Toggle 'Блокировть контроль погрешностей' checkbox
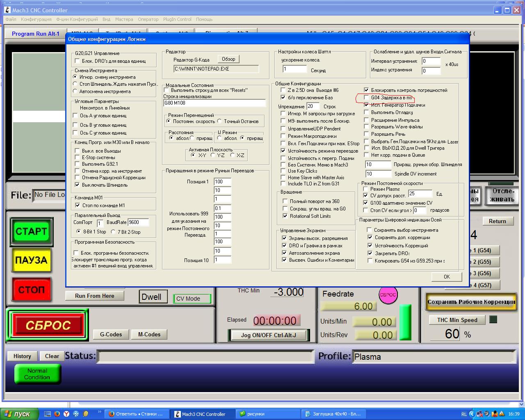 (x=367, y=90)
